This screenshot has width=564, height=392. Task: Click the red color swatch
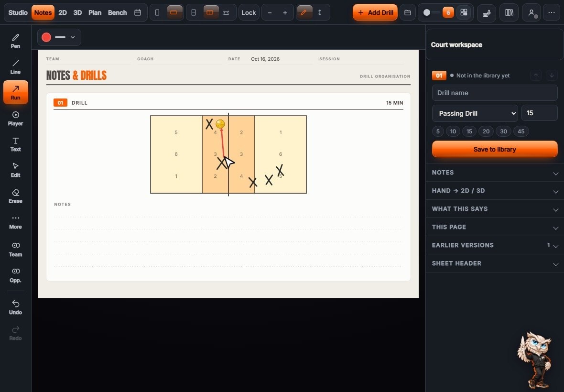pos(46,37)
